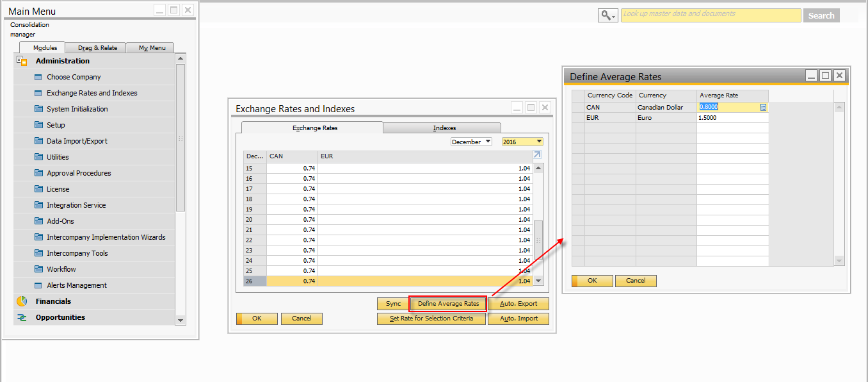
Task: Select the Euro average rate cell
Action: pyautogui.click(x=732, y=118)
